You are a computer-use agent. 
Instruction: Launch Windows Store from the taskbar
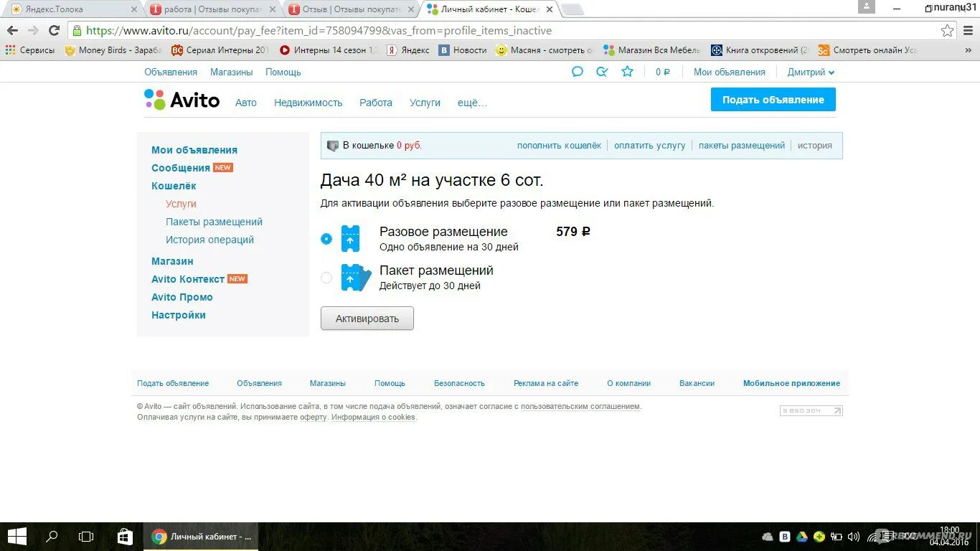[x=125, y=536]
